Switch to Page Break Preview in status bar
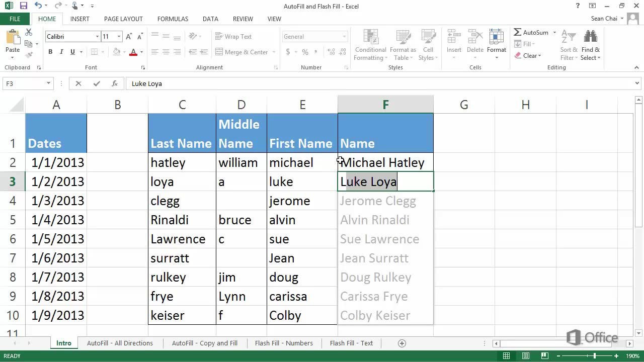Screen dimensions: 644x362 tap(545, 356)
